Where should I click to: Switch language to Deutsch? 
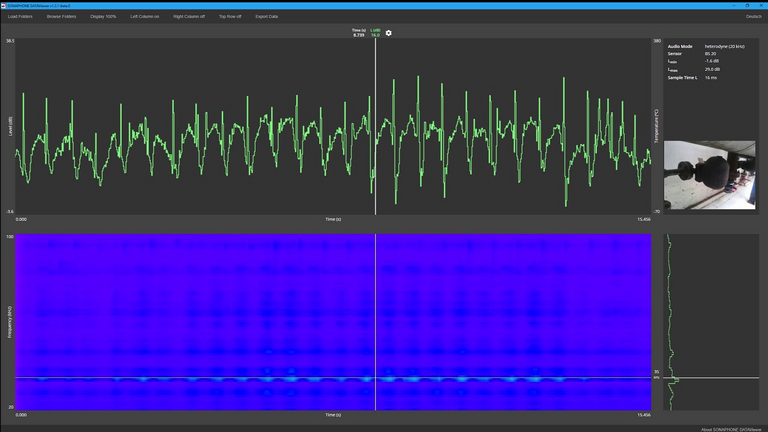[753, 17]
